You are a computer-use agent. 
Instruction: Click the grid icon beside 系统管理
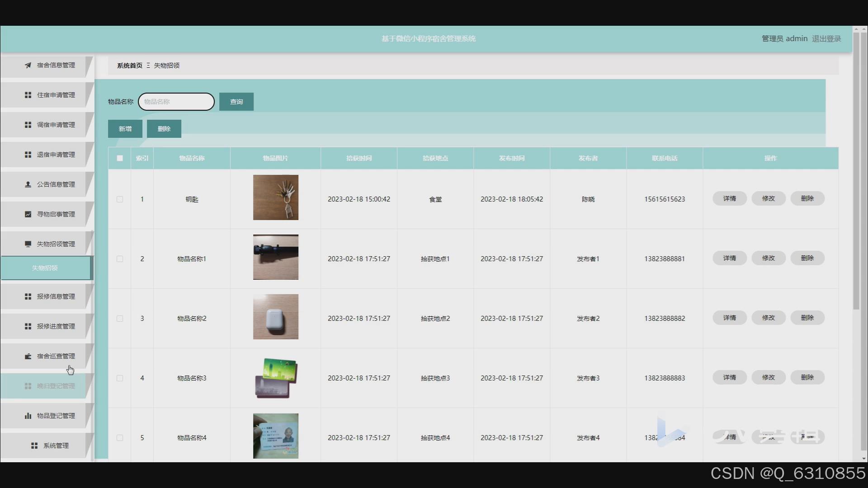pos(34,446)
